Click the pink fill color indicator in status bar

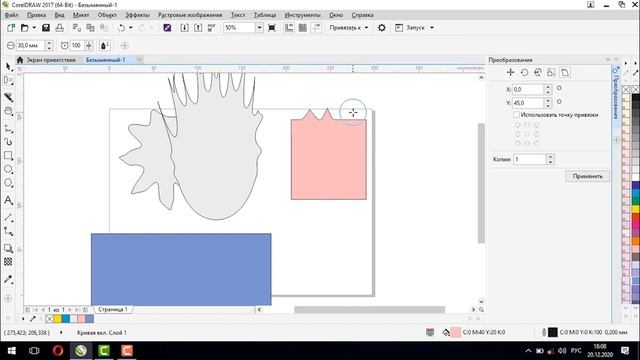click(456, 333)
